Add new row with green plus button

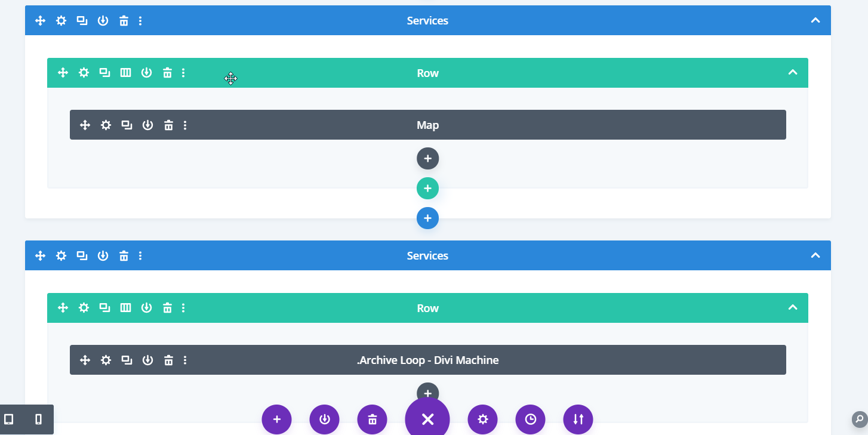tap(427, 189)
